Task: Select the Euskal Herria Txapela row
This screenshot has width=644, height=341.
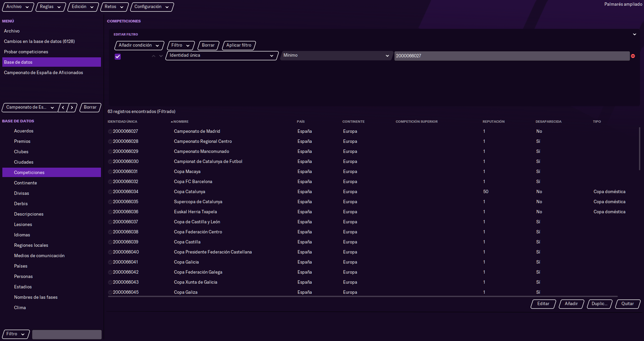Action: pos(372,212)
